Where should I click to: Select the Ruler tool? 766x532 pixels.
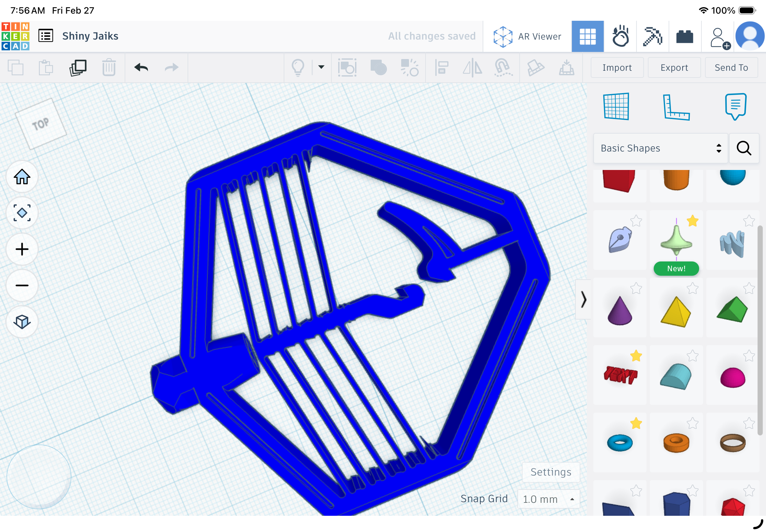pyautogui.click(x=676, y=107)
